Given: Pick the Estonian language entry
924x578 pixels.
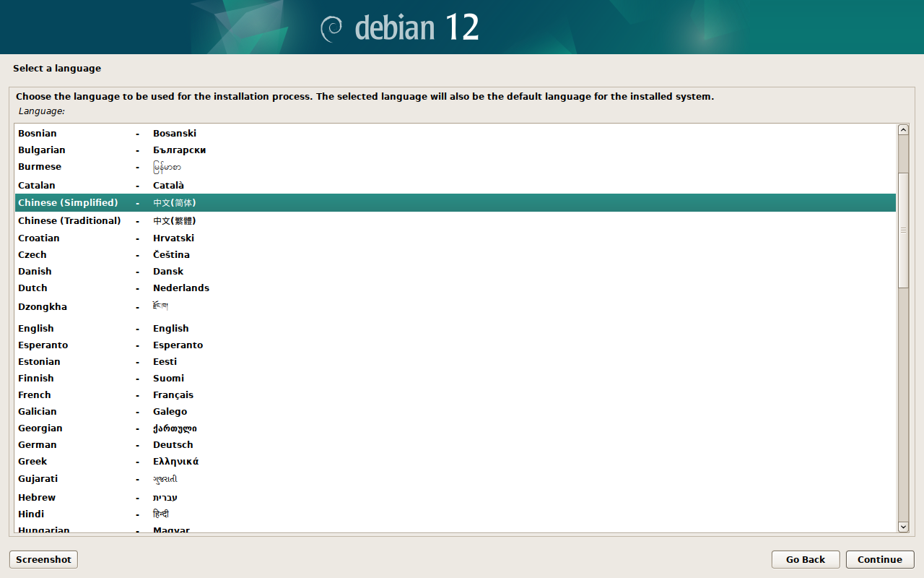Looking at the screenshot, I should click(x=456, y=361).
